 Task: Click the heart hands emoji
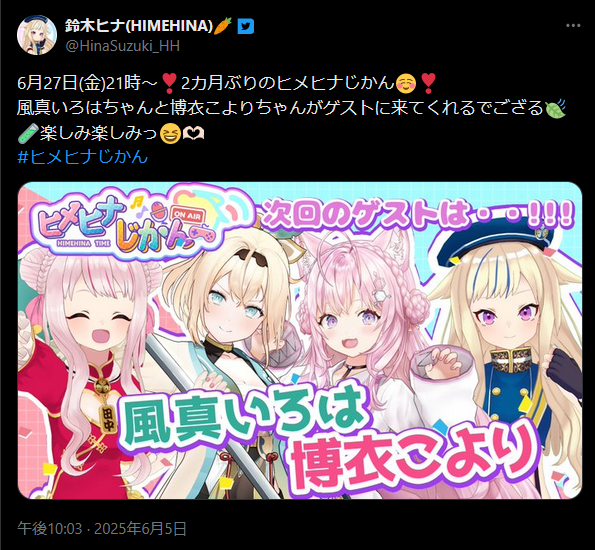coord(194,133)
